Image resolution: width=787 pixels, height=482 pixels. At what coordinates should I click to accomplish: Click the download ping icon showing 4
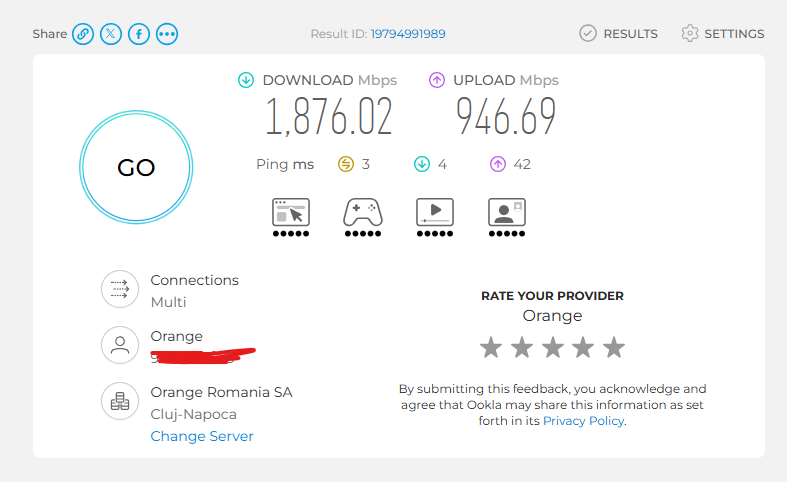422,164
